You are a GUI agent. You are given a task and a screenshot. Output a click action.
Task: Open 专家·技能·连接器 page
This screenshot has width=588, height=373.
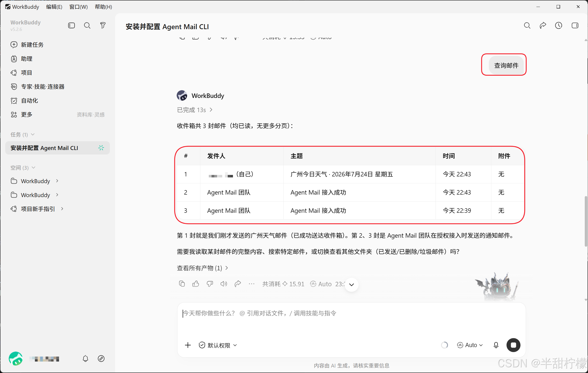click(38, 86)
